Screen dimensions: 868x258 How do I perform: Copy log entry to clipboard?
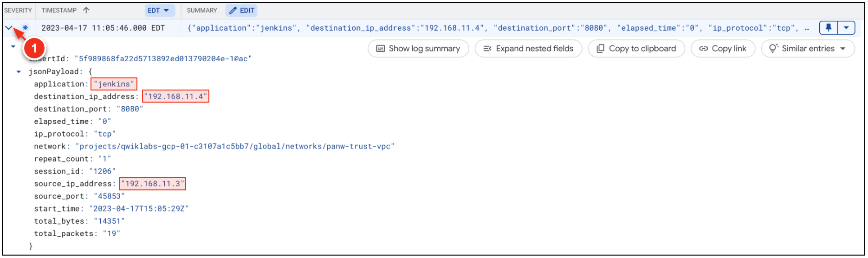[636, 49]
